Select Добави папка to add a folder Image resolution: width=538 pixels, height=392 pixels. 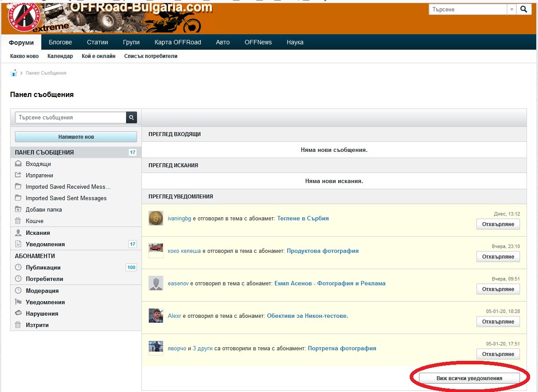pyautogui.click(x=43, y=209)
